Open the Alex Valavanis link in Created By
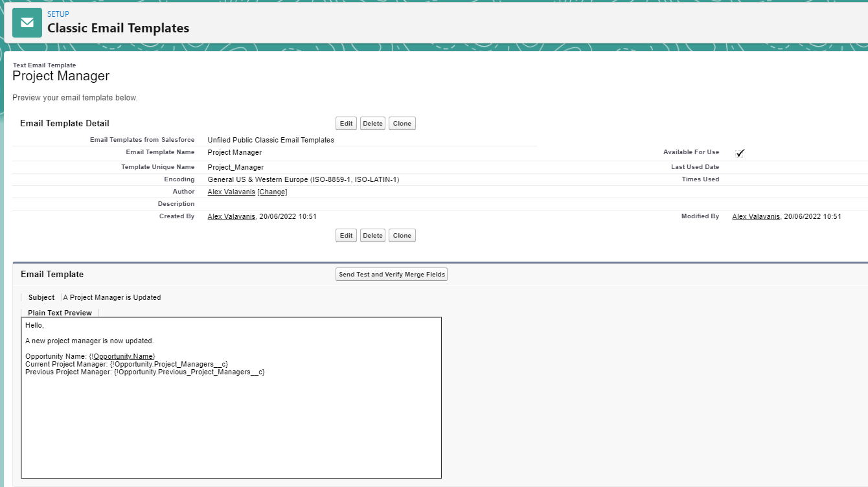The image size is (868, 487). coord(231,216)
